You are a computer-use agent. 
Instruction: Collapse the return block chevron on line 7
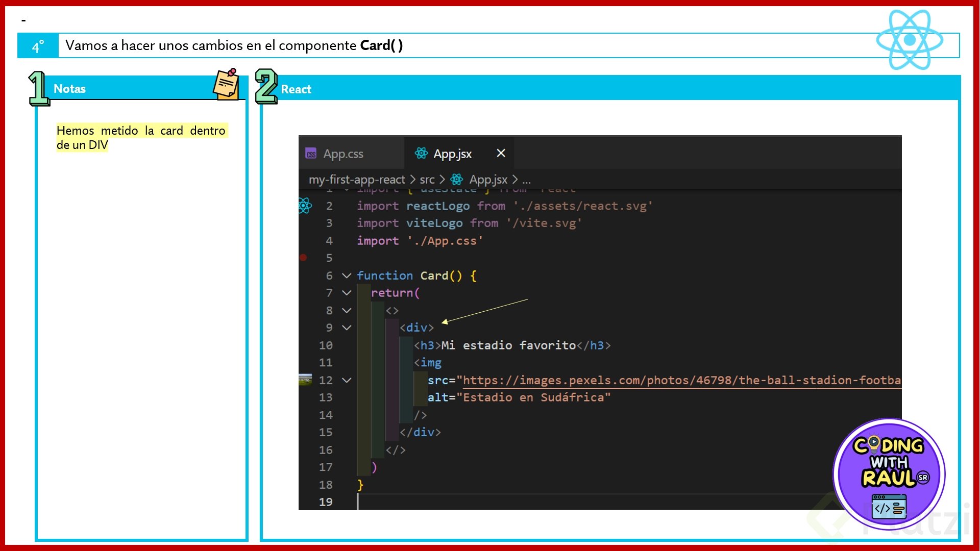click(x=347, y=293)
